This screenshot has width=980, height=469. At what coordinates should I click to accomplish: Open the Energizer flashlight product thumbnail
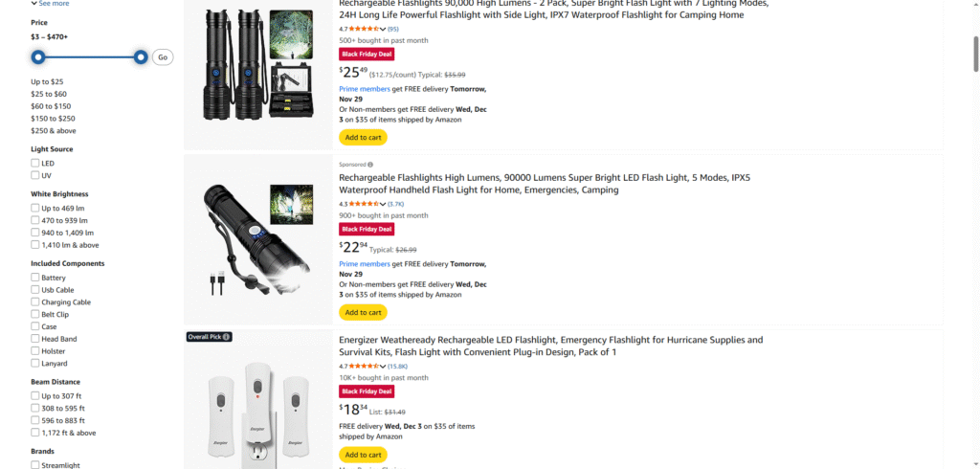point(256,403)
